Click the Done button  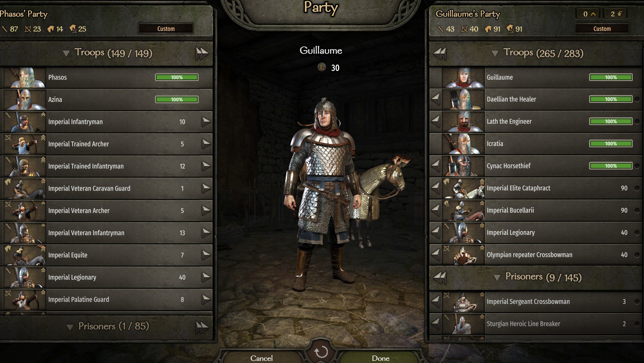(x=380, y=358)
